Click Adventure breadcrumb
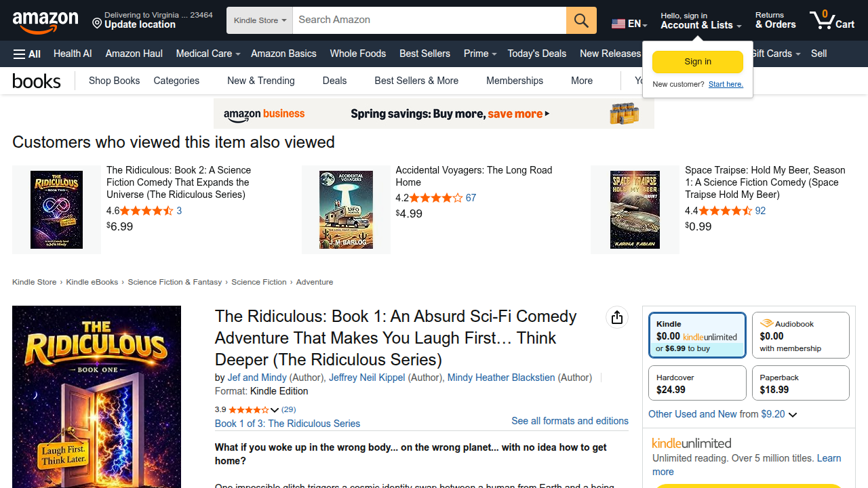The image size is (868, 488). coord(315,282)
